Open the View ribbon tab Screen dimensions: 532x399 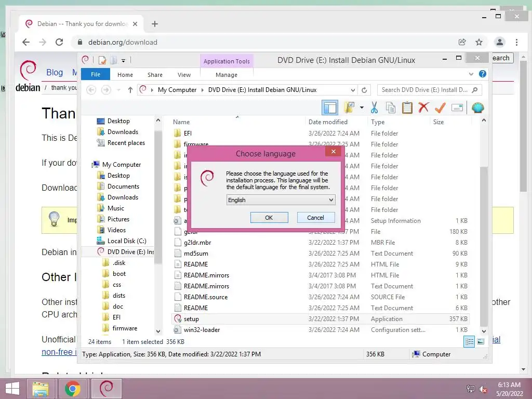pos(184,75)
